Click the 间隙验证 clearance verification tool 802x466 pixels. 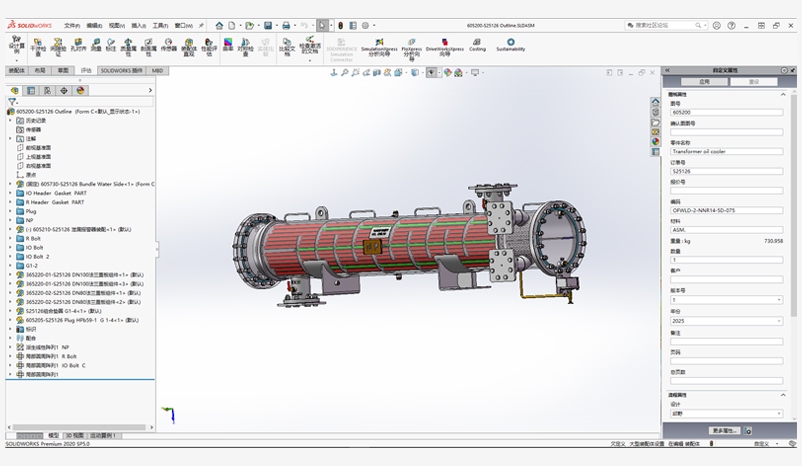pyautogui.click(x=58, y=47)
